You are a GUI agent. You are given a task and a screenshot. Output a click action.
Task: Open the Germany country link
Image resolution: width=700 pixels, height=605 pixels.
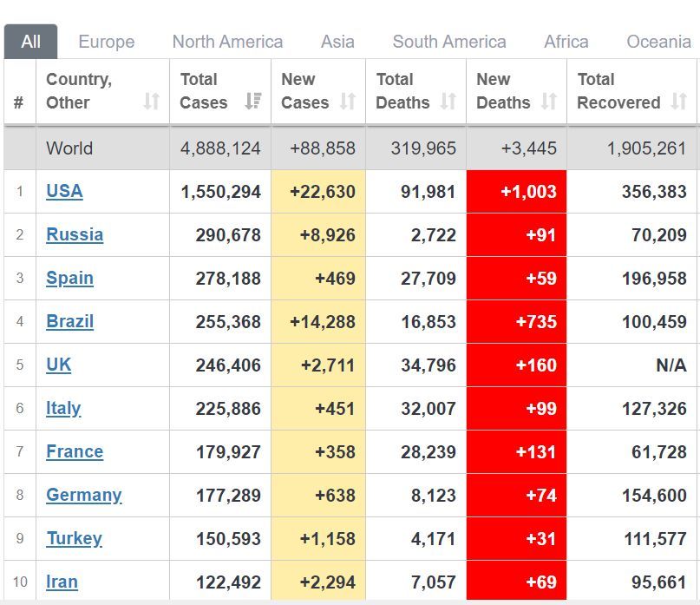tap(83, 495)
